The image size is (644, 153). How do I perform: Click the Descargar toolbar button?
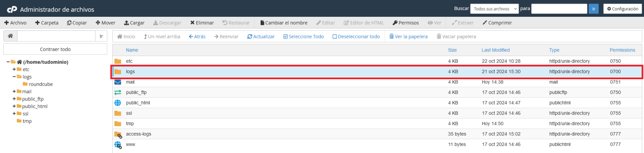point(167,23)
